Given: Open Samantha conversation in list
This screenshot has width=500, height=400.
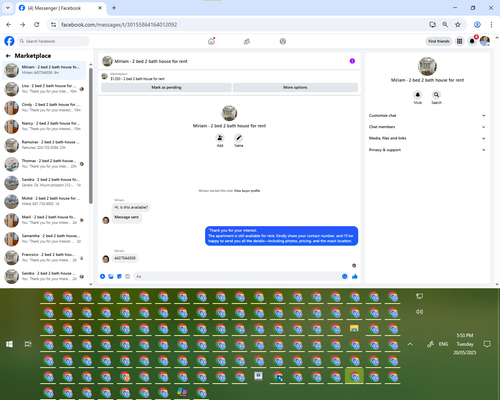Looking at the screenshot, I should pos(45,239).
